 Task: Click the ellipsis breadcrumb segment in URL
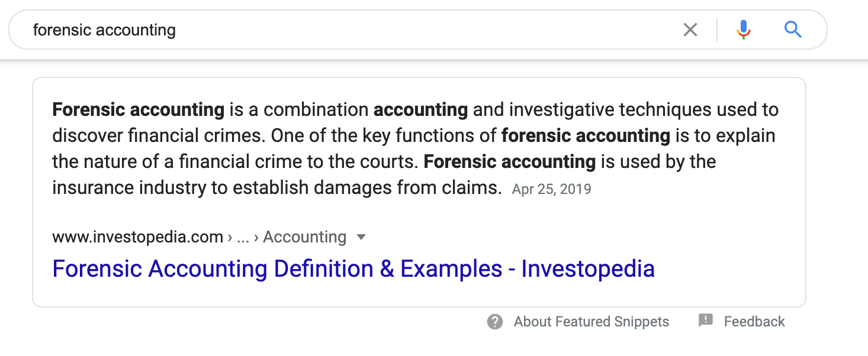click(243, 238)
